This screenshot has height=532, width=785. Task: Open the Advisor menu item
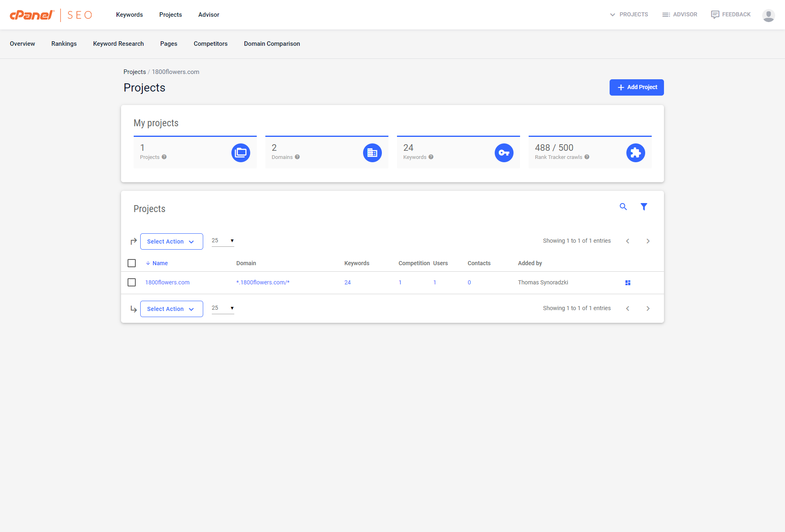tap(209, 15)
